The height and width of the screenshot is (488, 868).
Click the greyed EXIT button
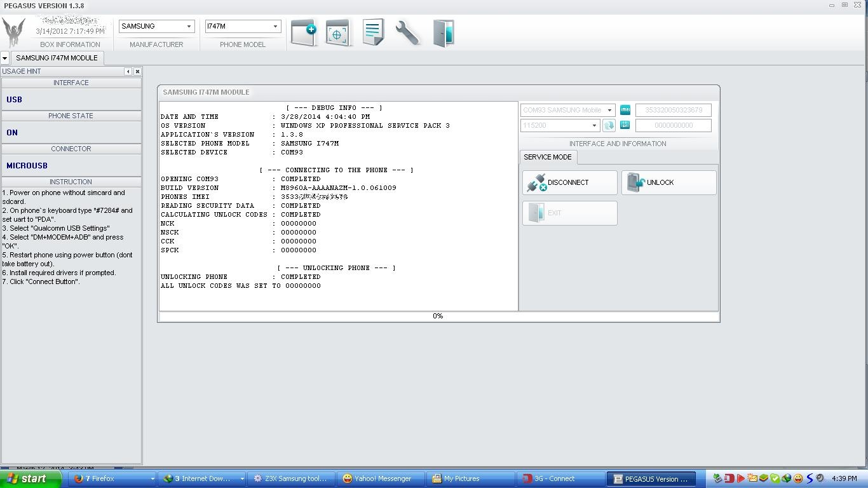569,213
